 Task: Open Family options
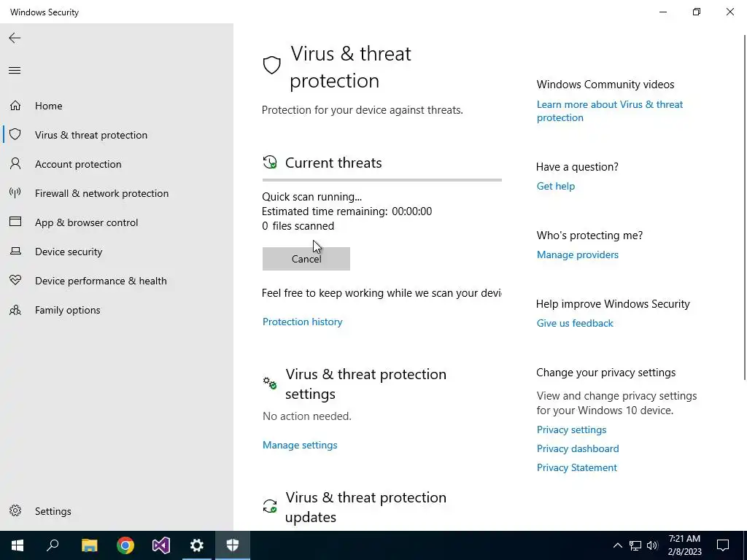(68, 310)
